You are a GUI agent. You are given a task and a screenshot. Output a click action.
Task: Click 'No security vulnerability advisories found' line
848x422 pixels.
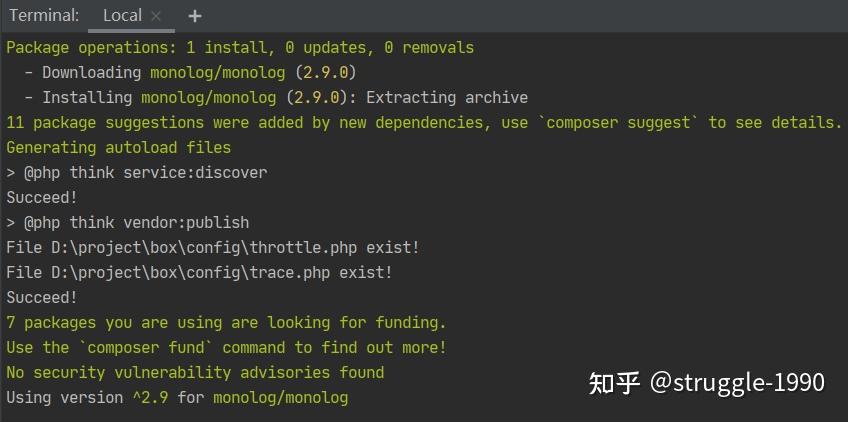point(195,372)
